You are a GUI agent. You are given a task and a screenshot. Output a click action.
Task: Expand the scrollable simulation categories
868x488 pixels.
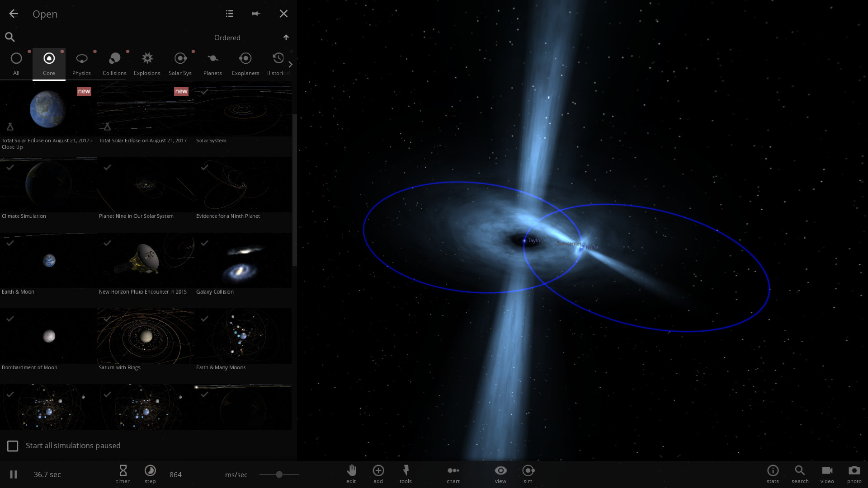290,64
